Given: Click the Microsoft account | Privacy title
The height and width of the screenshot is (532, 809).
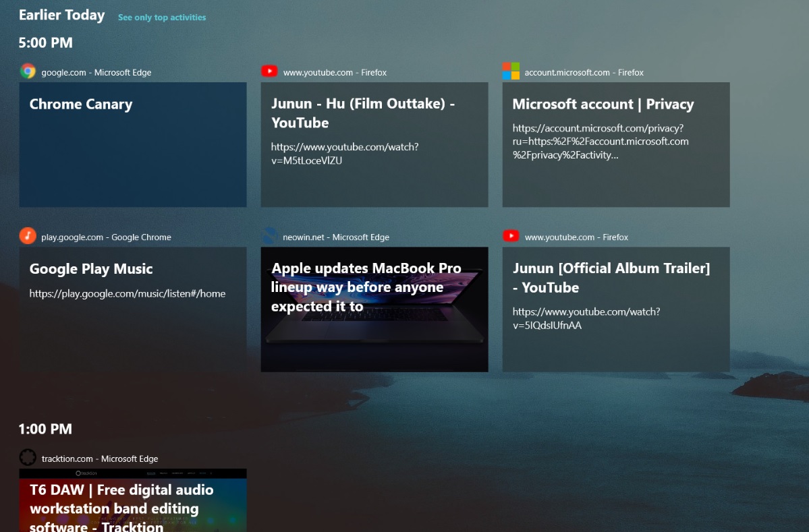Looking at the screenshot, I should pos(603,104).
